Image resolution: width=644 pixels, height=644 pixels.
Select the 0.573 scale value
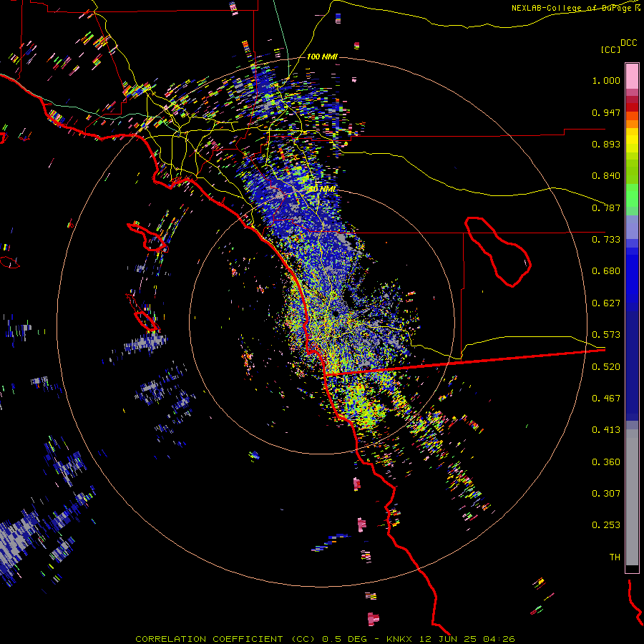pyautogui.click(x=606, y=335)
